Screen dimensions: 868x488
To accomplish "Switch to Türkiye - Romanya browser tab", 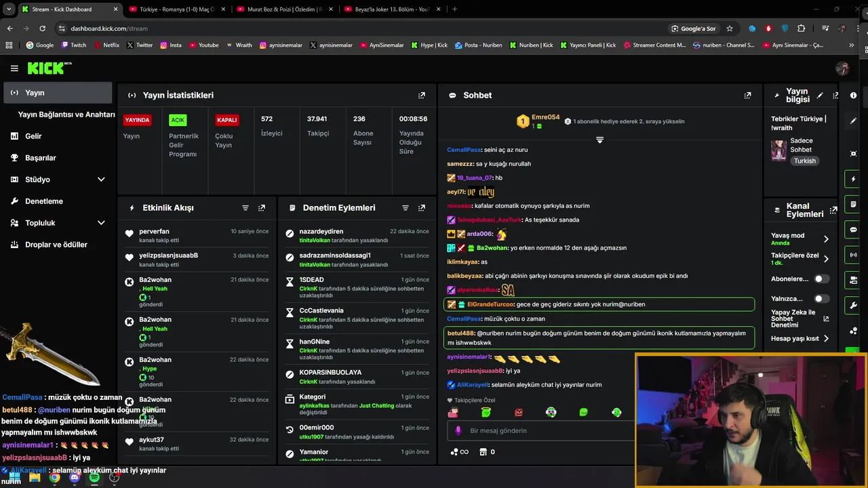I will click(x=176, y=9).
